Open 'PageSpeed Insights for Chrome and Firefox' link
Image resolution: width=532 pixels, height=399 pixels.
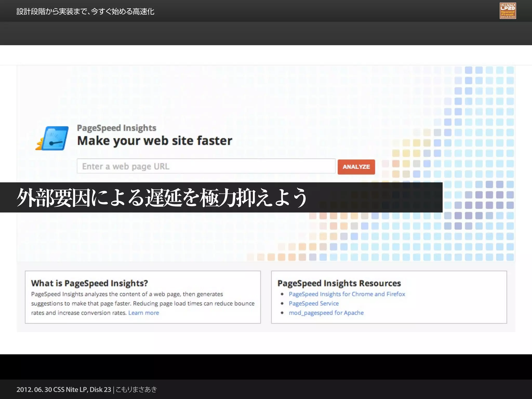coord(347,294)
